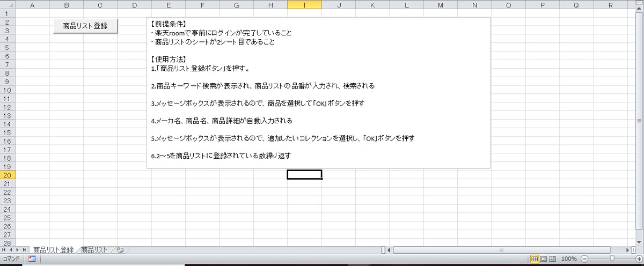
Task: Go to next sheet tab arrow
Action: coord(18,250)
